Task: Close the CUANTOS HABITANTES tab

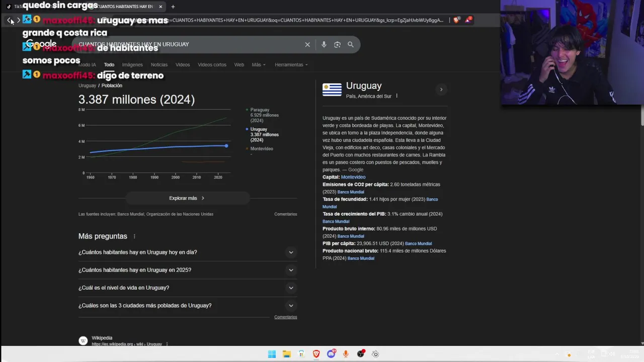Action: click(160, 7)
